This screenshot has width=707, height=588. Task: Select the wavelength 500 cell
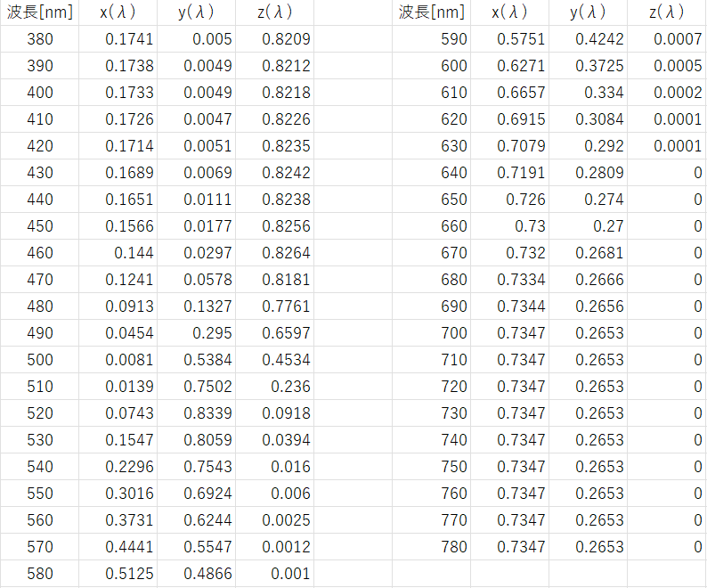click(x=40, y=360)
